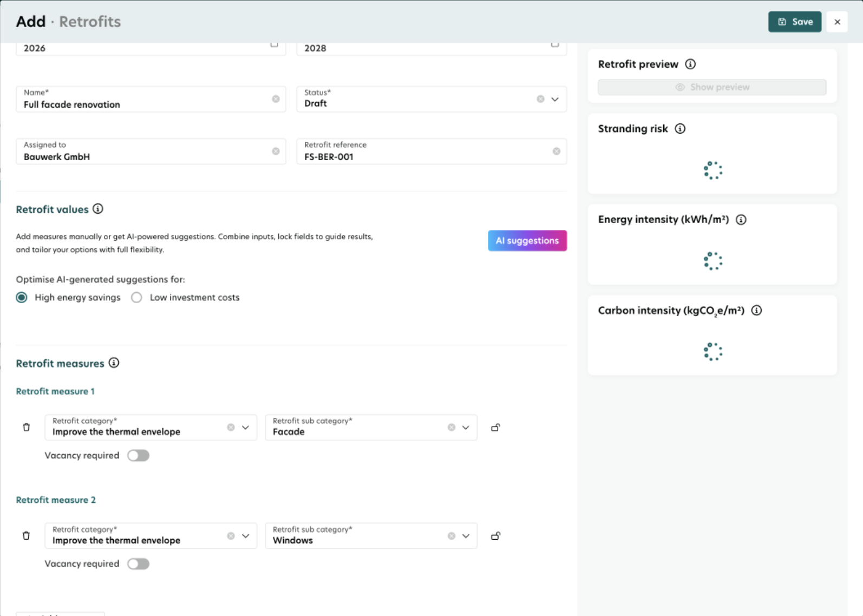Open Retrofit sub category dropdown showing Windows
Screen dimensions: 863x616
point(466,536)
